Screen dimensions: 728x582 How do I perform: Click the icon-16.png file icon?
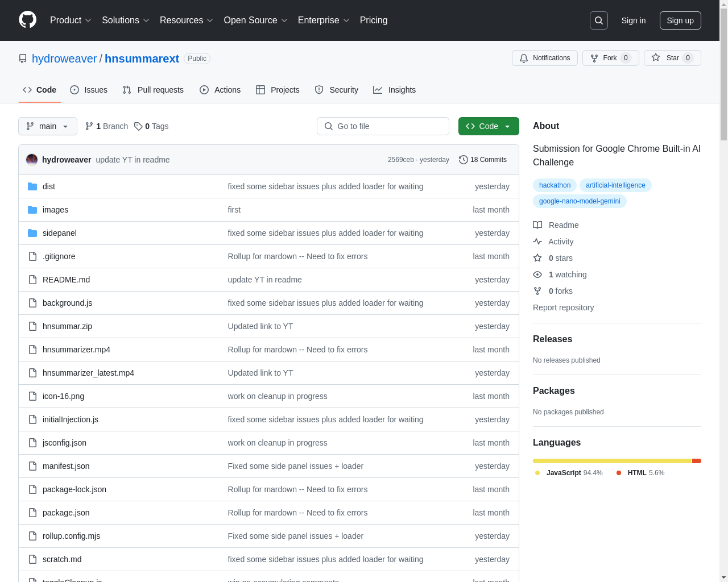[x=32, y=396]
